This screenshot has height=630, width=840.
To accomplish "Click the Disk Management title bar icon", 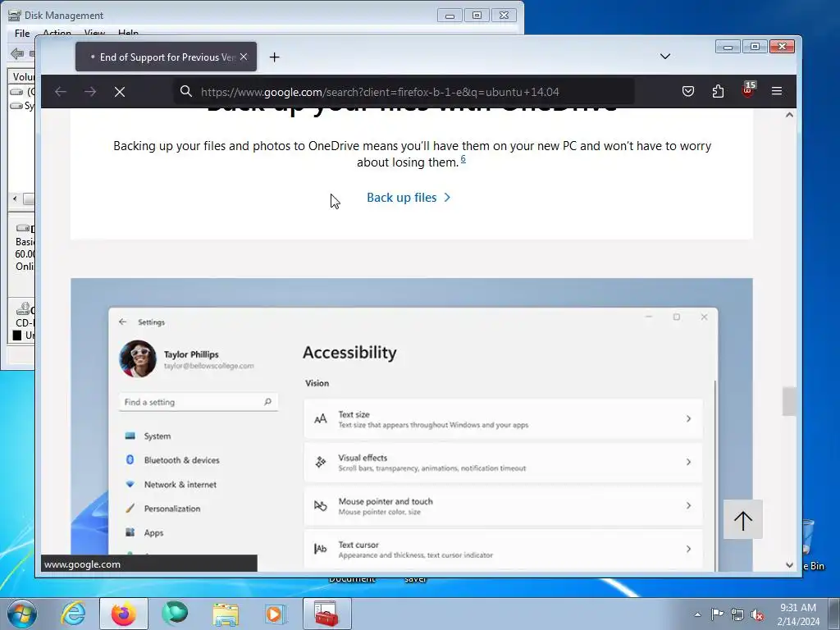I will tap(15, 15).
